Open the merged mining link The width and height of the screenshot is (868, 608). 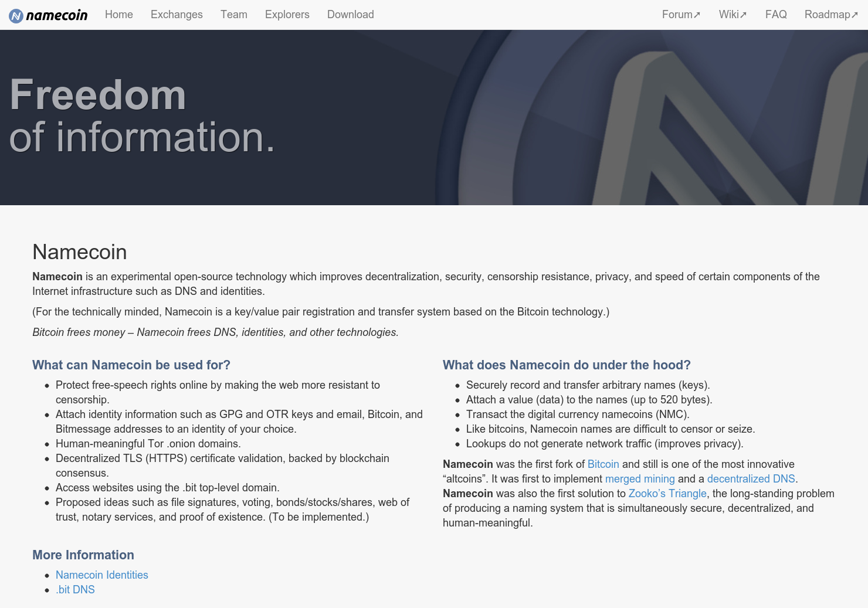pos(640,478)
